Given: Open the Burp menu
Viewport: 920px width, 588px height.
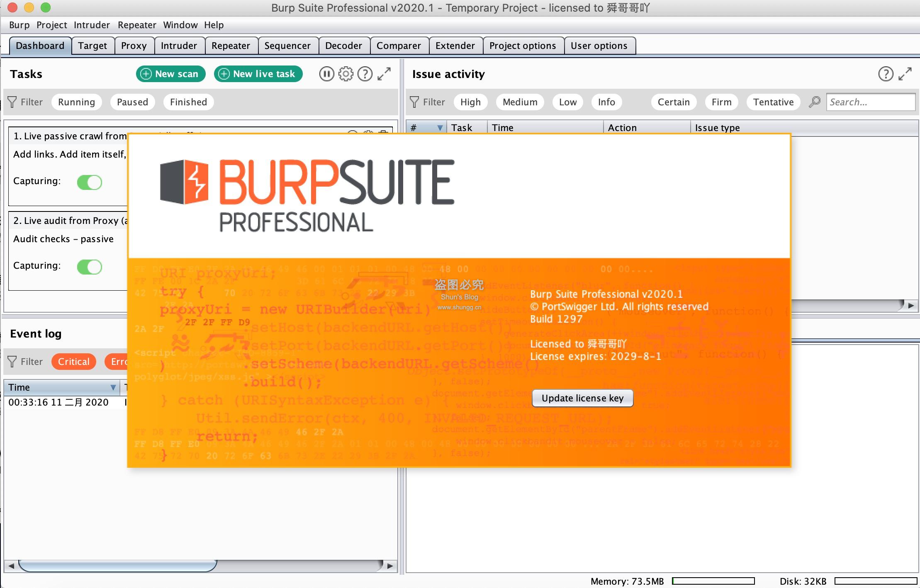Looking at the screenshot, I should coord(19,25).
